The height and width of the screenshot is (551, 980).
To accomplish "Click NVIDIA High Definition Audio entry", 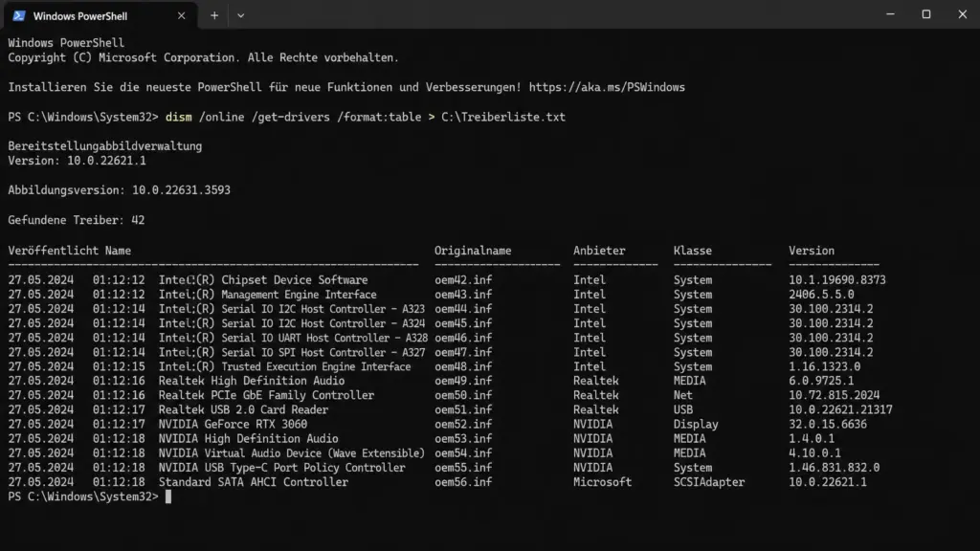I will pos(248,438).
